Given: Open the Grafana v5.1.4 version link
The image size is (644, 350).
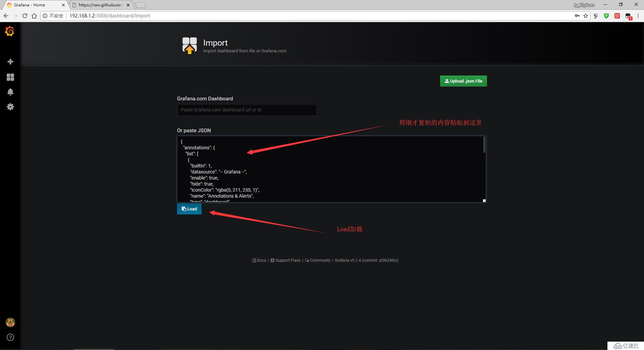Looking at the screenshot, I should tap(367, 260).
